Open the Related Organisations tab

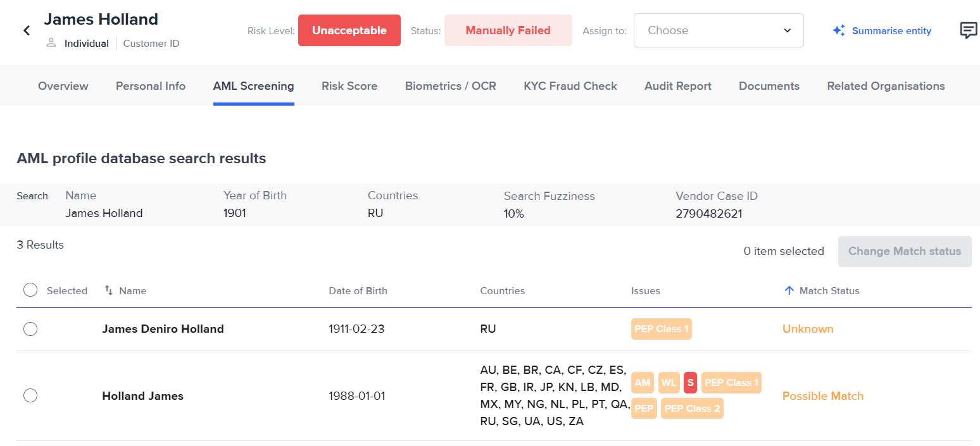pos(886,86)
